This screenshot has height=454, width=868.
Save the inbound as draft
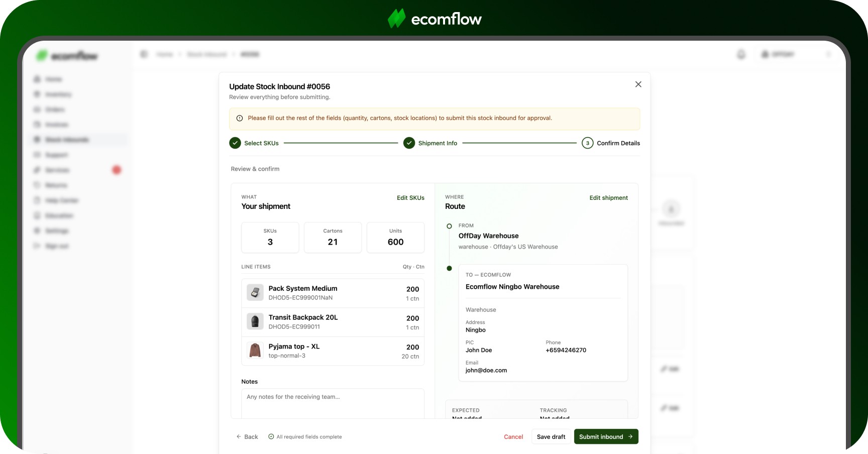(x=551, y=437)
